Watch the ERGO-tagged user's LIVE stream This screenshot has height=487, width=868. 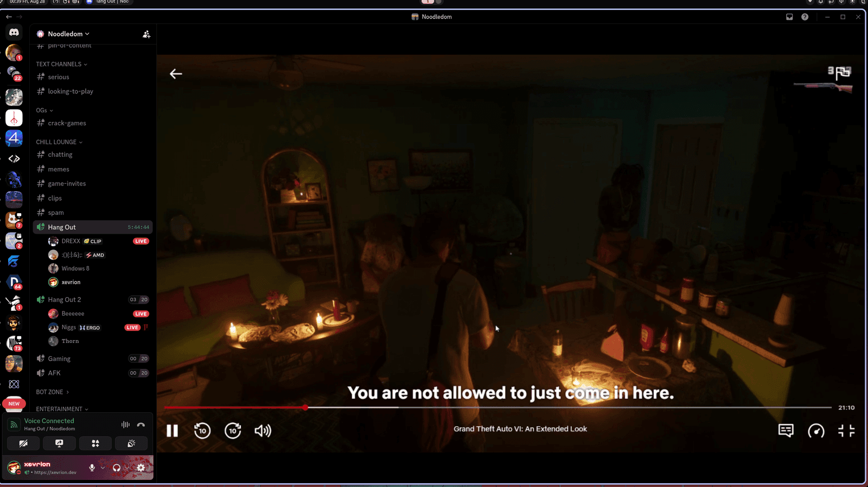pyautogui.click(x=132, y=328)
